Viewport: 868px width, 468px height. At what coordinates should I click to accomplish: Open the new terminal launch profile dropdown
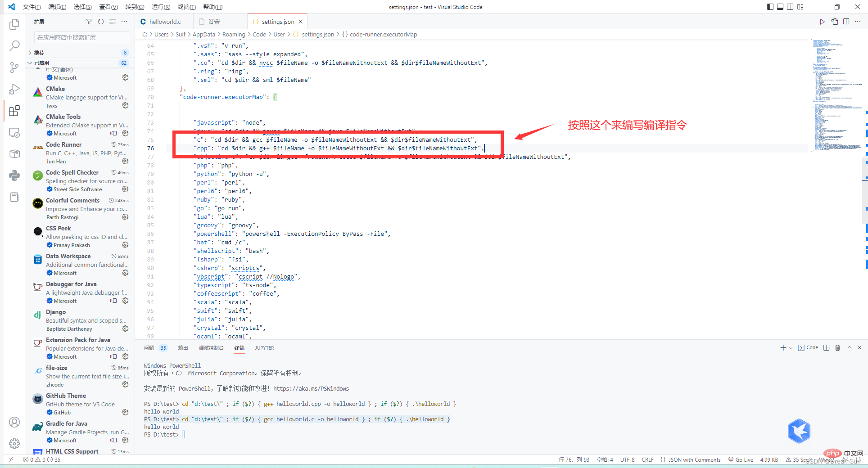point(791,348)
